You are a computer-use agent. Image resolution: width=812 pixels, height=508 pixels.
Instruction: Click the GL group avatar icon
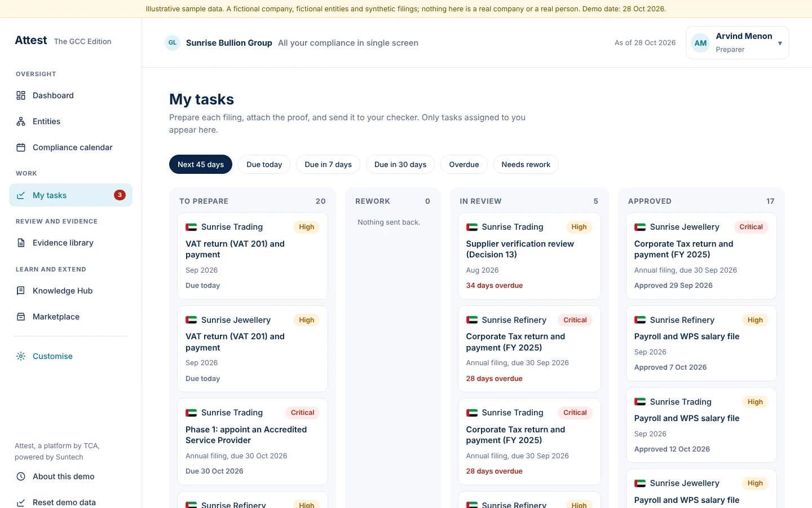(x=173, y=43)
